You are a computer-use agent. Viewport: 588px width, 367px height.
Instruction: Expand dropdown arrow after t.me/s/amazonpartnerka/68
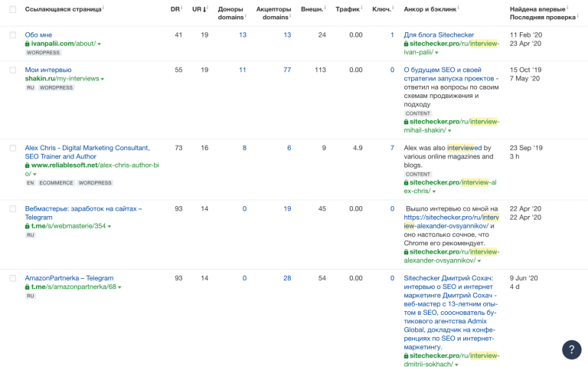119,287
